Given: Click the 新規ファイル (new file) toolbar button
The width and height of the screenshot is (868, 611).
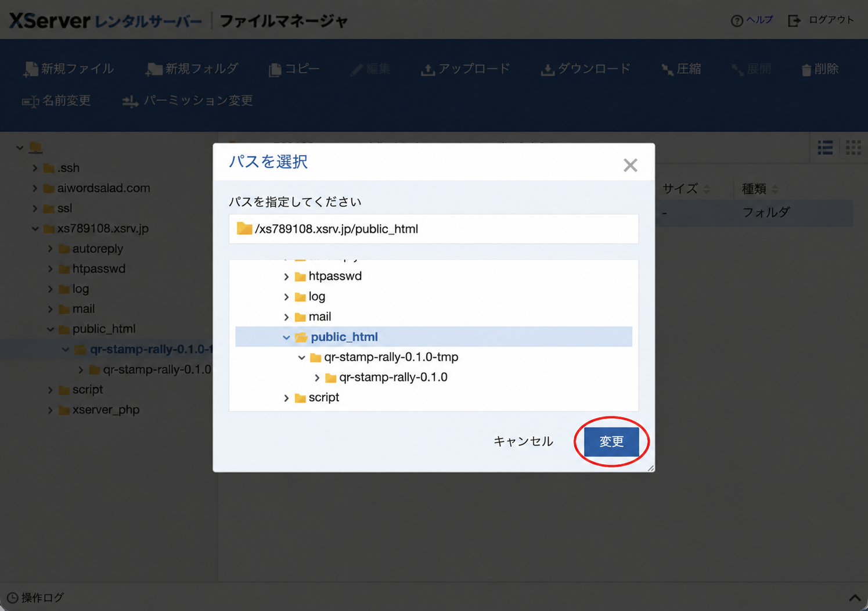Looking at the screenshot, I should (69, 69).
